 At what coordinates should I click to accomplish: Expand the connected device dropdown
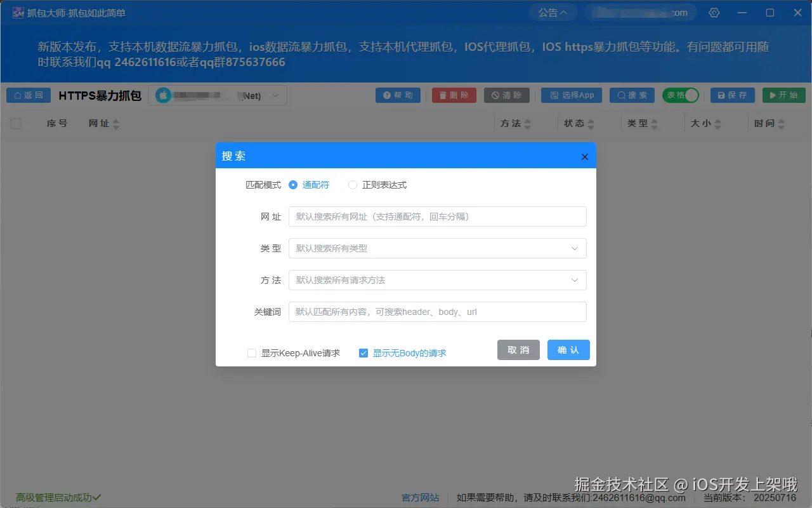pyautogui.click(x=275, y=95)
